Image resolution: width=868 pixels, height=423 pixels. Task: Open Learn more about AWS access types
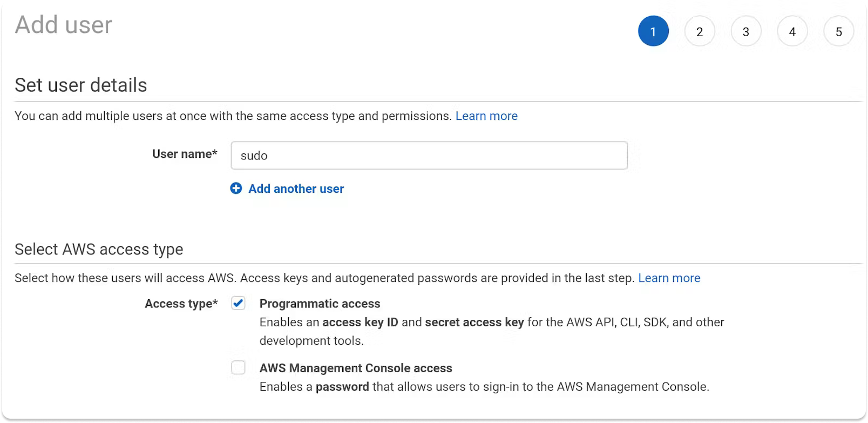tap(669, 278)
